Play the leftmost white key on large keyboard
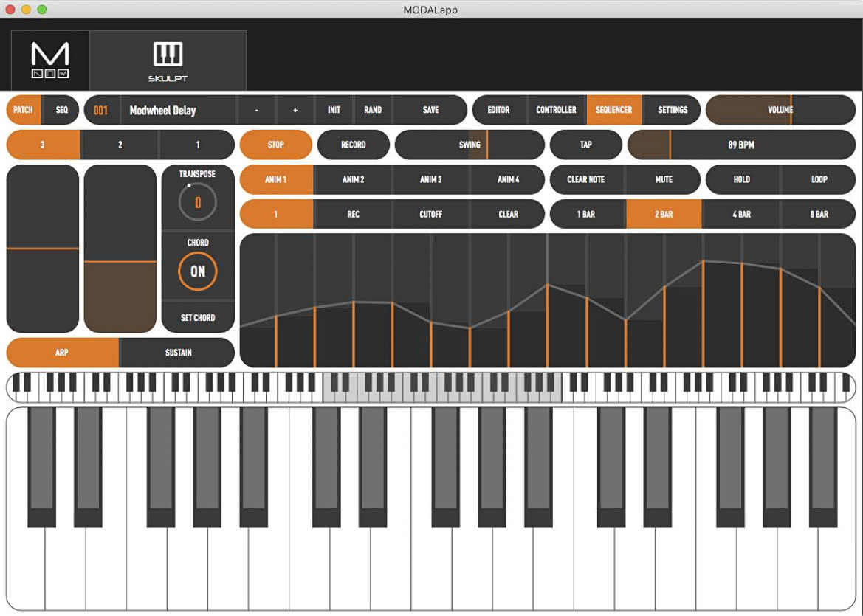863x616 pixels. (x=26, y=567)
